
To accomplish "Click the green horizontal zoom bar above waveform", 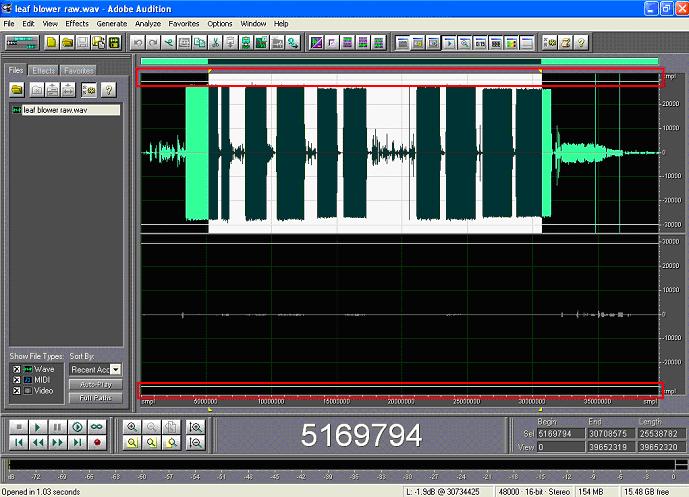I will pos(399,62).
